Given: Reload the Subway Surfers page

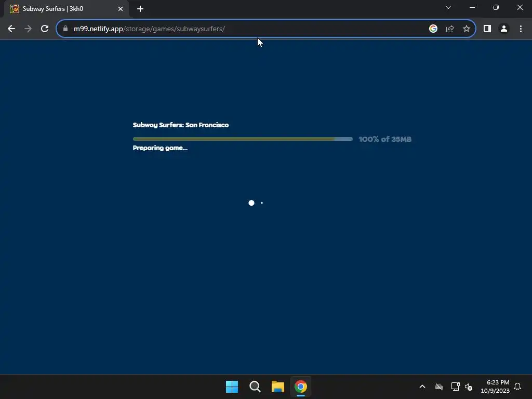Looking at the screenshot, I should pos(45,29).
